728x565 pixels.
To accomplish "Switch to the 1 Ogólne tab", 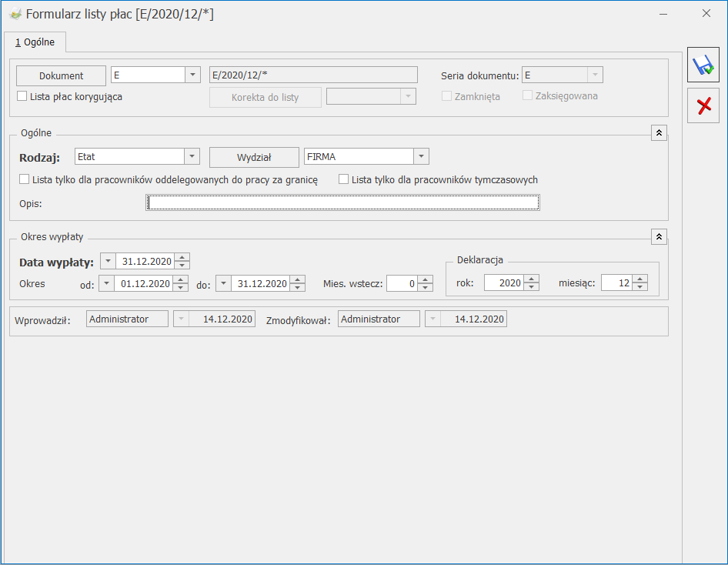I will [x=35, y=42].
